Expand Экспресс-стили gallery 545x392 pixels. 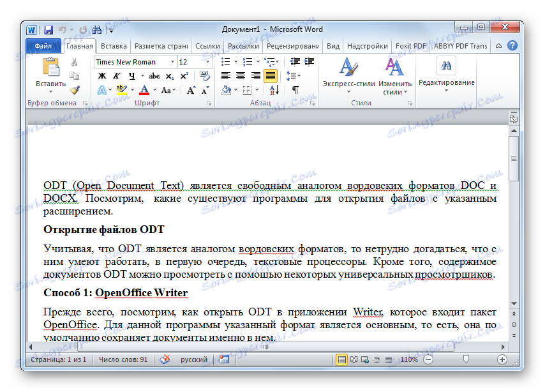348,76
